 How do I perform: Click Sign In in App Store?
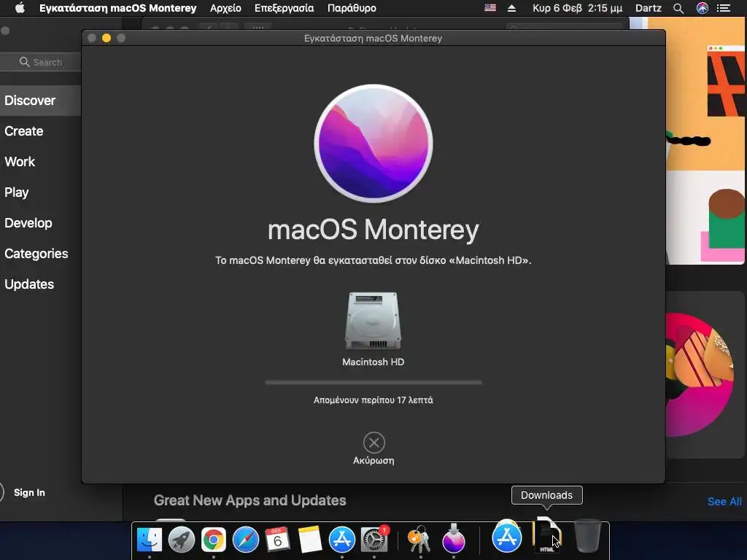29,492
